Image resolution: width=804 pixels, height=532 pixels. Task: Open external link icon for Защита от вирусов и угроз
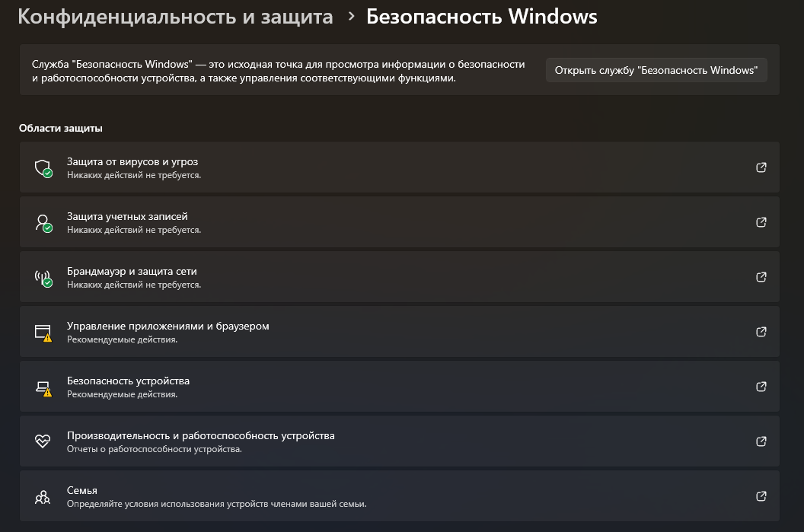click(x=761, y=167)
